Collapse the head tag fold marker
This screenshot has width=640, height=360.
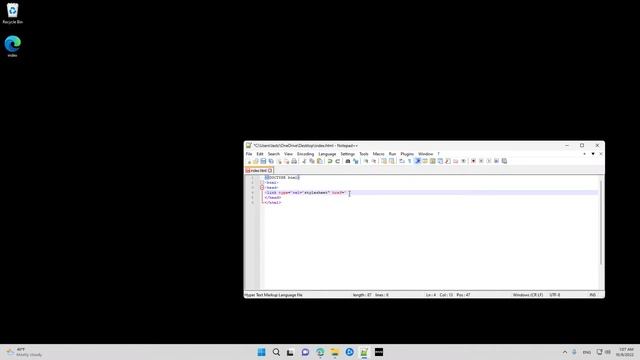pos(262,188)
